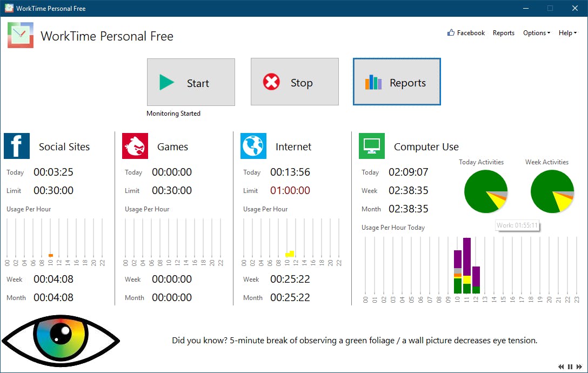This screenshot has width=588, height=373.
Task: Open Reports from the top menu
Action: click(504, 33)
